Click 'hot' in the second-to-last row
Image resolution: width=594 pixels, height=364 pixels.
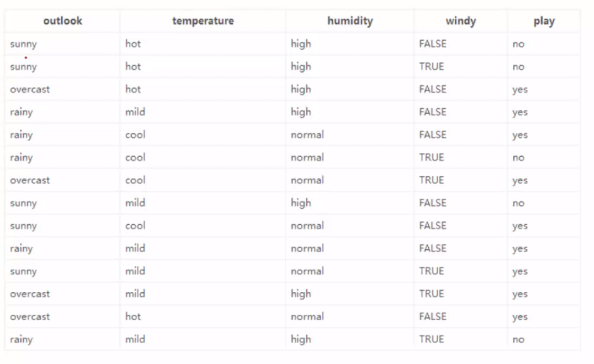(133, 316)
